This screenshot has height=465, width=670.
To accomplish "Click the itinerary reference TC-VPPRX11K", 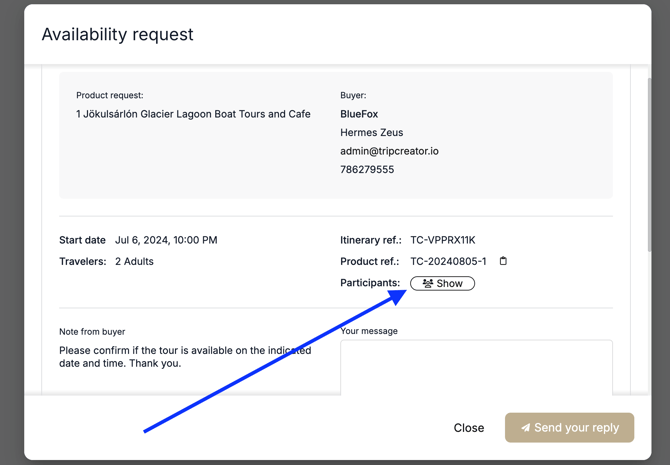I will coord(443,240).
